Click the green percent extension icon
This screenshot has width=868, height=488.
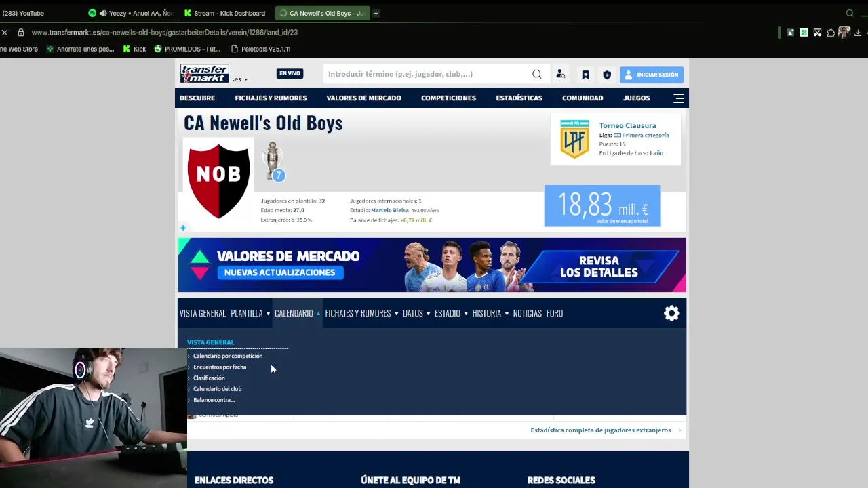pyautogui.click(x=804, y=33)
